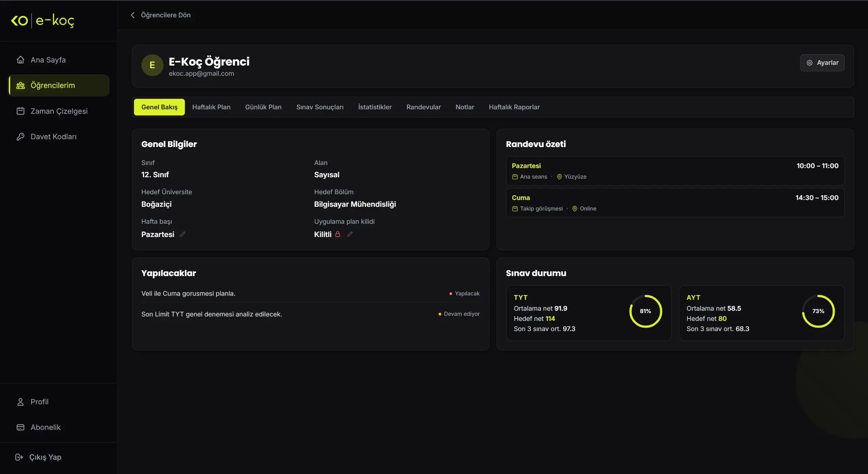The height and width of the screenshot is (474, 868).
Task: Click the 'Pazartesi' Hafta başı value
Action: (x=158, y=234)
